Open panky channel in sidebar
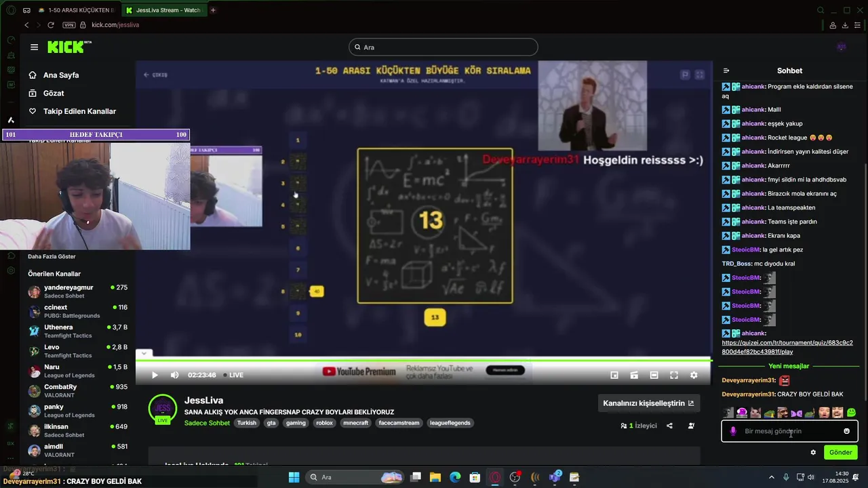The image size is (868, 488). point(77,411)
